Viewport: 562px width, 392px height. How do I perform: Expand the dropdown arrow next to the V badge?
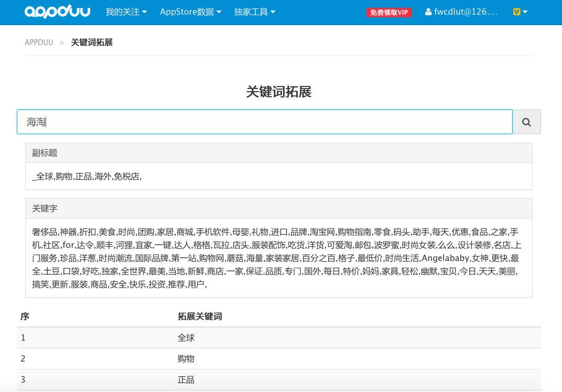point(524,12)
